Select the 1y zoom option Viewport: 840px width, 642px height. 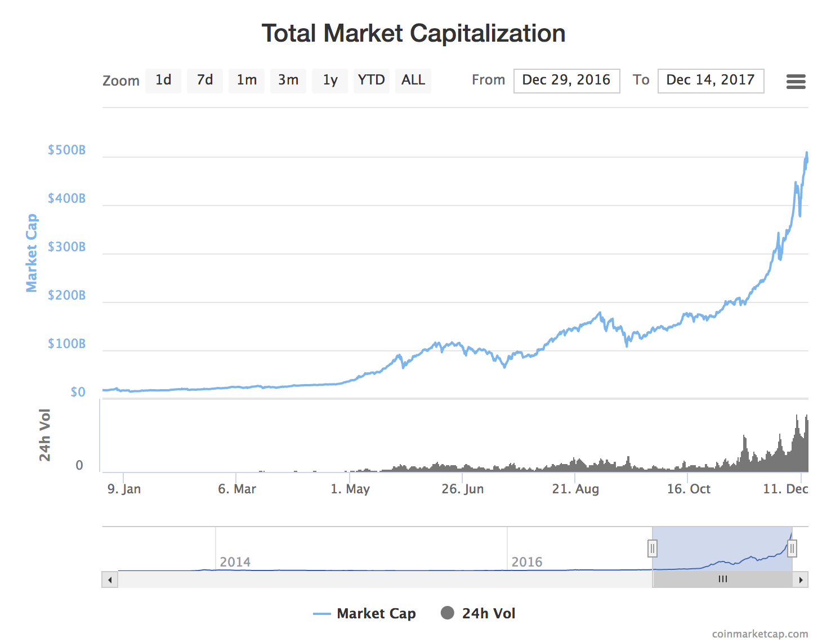click(x=330, y=81)
